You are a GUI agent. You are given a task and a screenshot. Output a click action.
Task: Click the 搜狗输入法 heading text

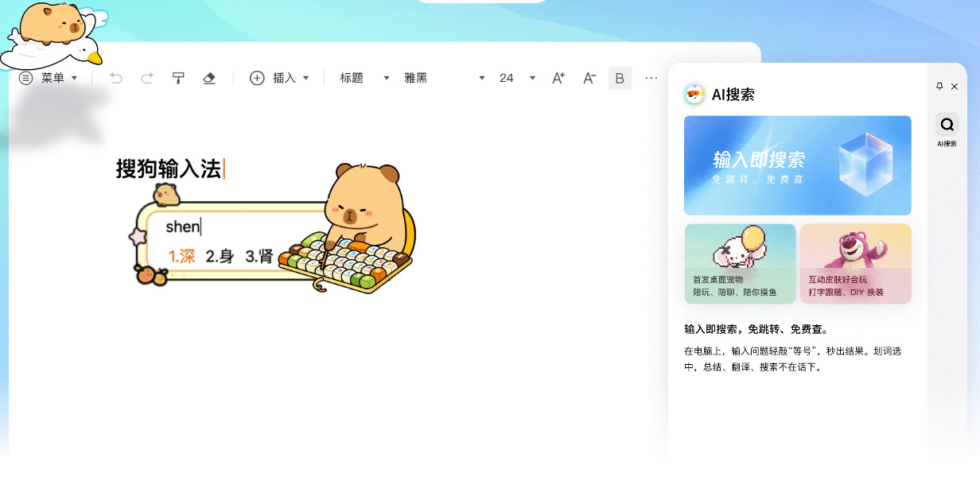pyautogui.click(x=169, y=169)
